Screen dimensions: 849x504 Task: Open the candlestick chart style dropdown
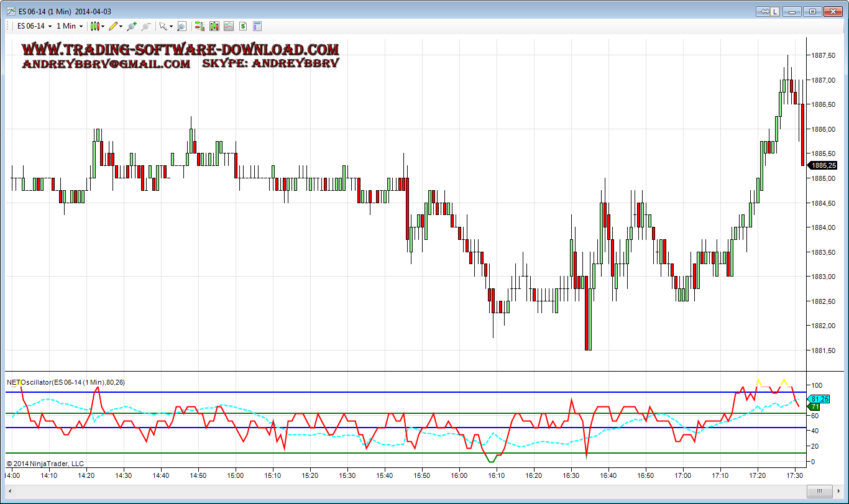97,26
